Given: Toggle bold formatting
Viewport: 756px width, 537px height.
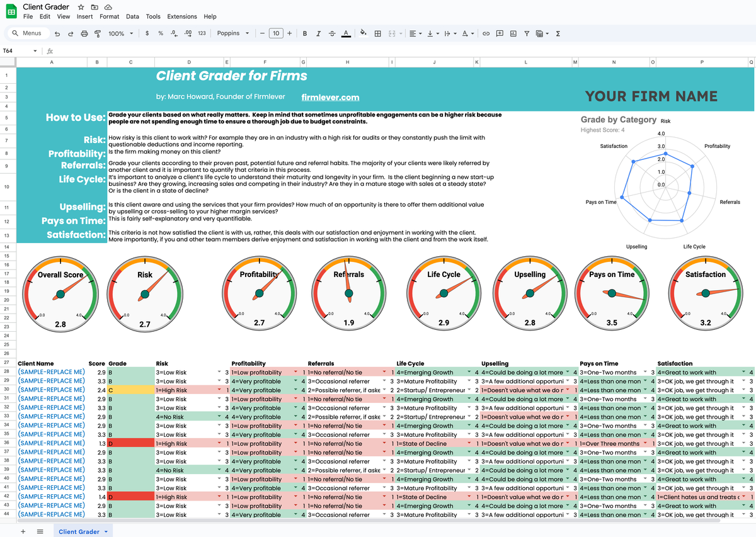Looking at the screenshot, I should (305, 33).
